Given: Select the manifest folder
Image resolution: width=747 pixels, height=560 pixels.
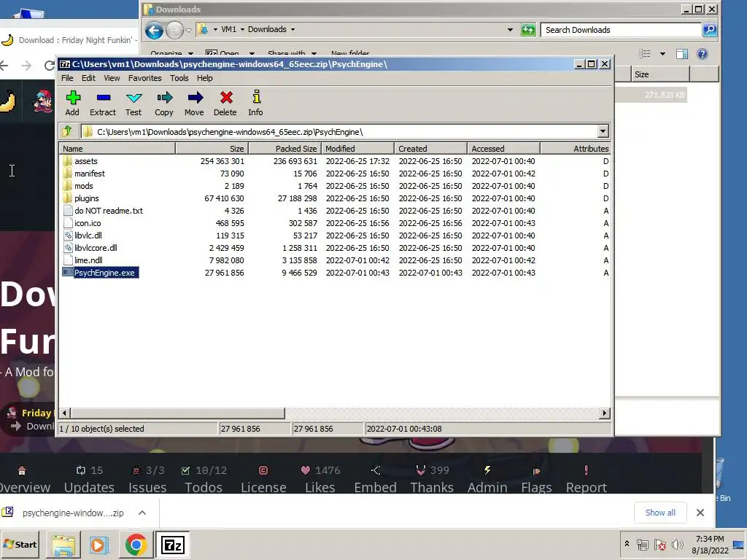Looking at the screenshot, I should click(89, 174).
